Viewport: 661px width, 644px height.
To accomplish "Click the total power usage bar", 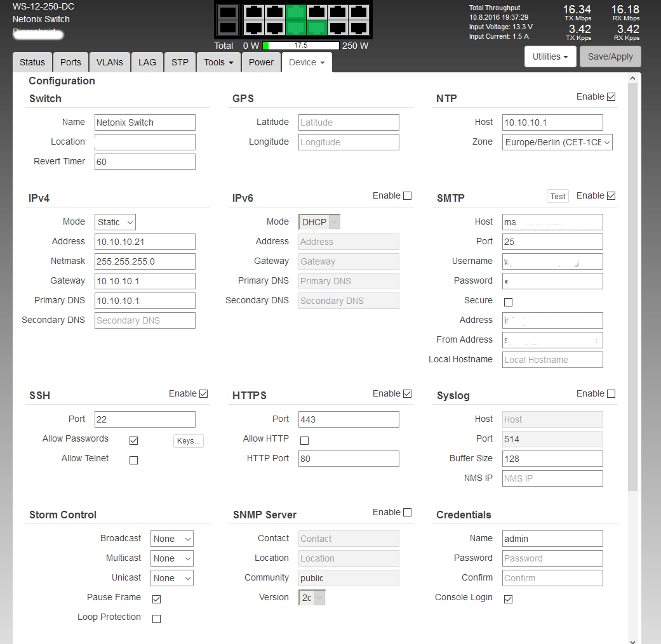I will point(300,46).
